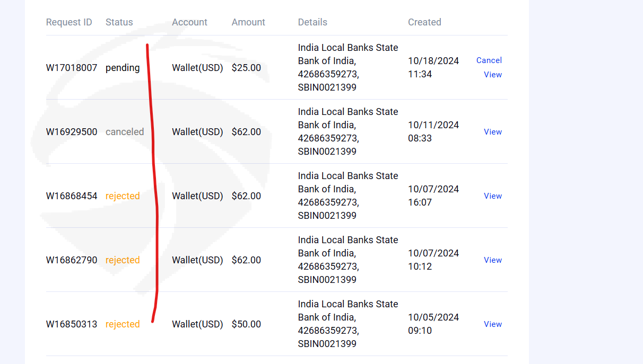The height and width of the screenshot is (364, 643).
Task: Click the pending status label
Action: pos(123,68)
